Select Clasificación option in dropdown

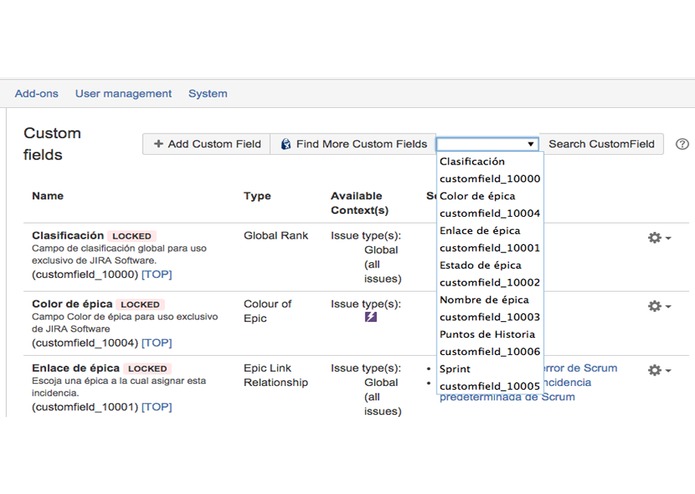click(x=490, y=161)
